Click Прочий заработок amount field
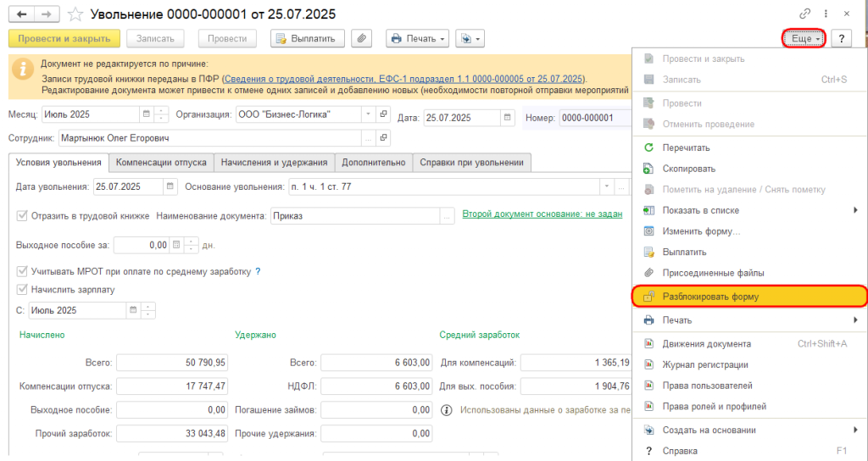The image size is (868, 461). pyautogui.click(x=172, y=433)
